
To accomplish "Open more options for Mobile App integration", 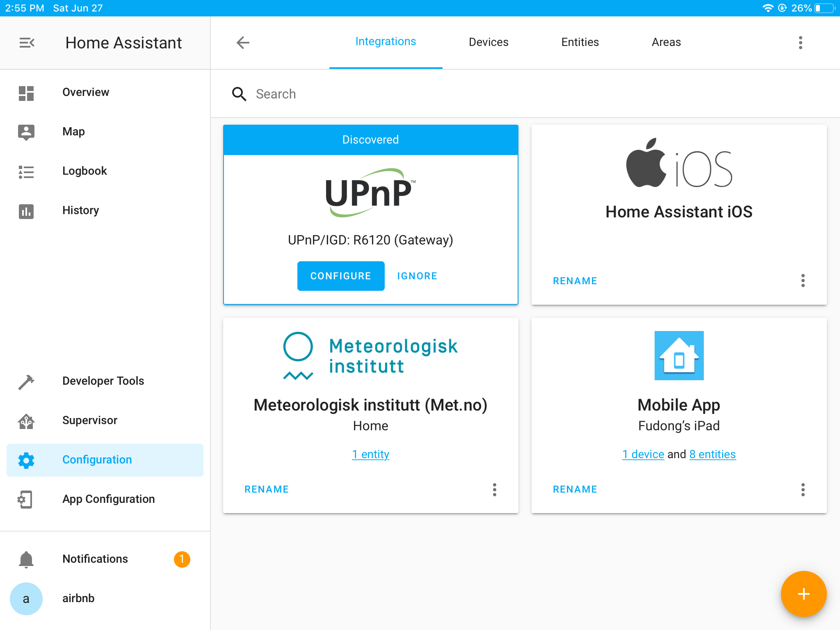I will [802, 489].
